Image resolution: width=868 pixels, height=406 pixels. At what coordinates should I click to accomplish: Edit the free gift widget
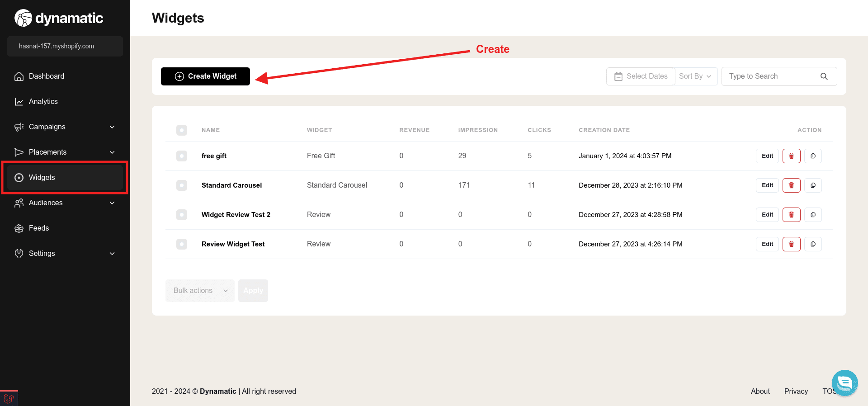click(767, 156)
